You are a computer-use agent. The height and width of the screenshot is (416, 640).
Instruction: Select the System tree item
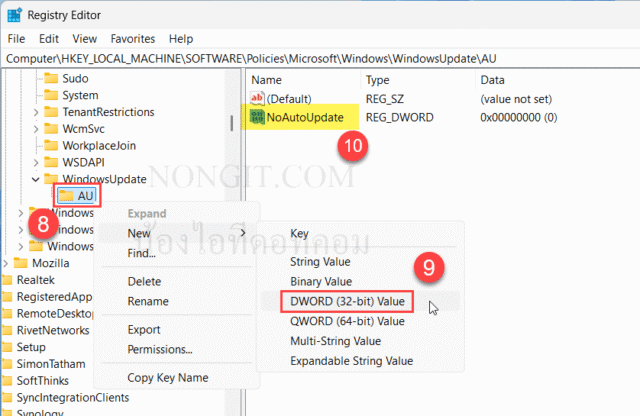(80, 95)
